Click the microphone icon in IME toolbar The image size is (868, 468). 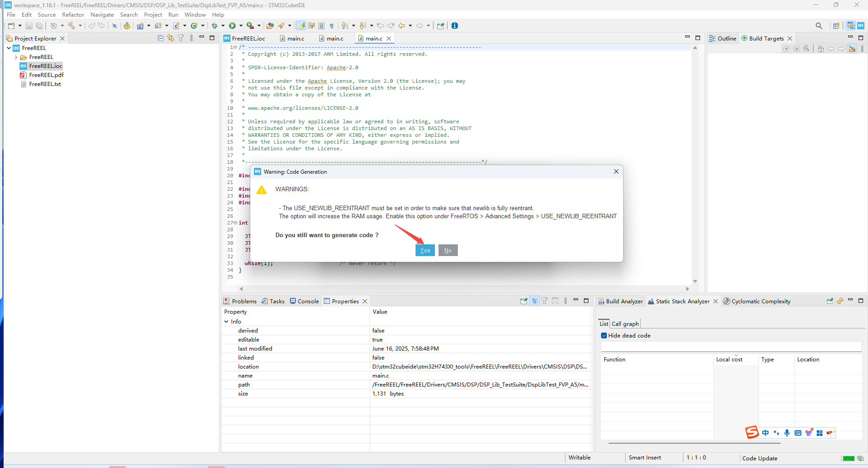click(787, 433)
